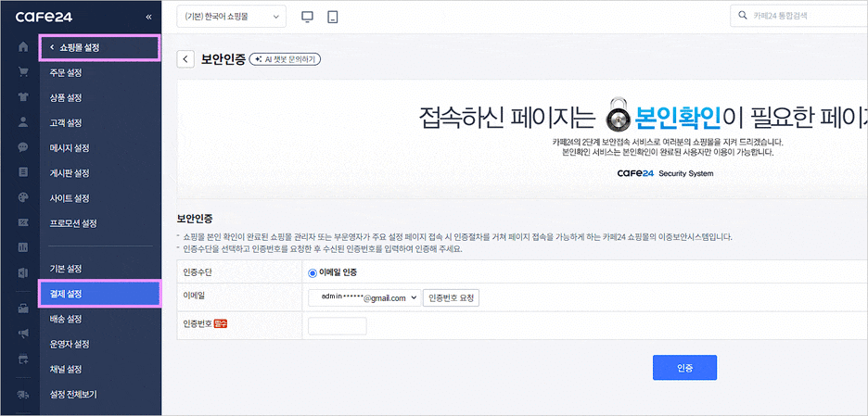Open the document board icon

tap(23, 172)
